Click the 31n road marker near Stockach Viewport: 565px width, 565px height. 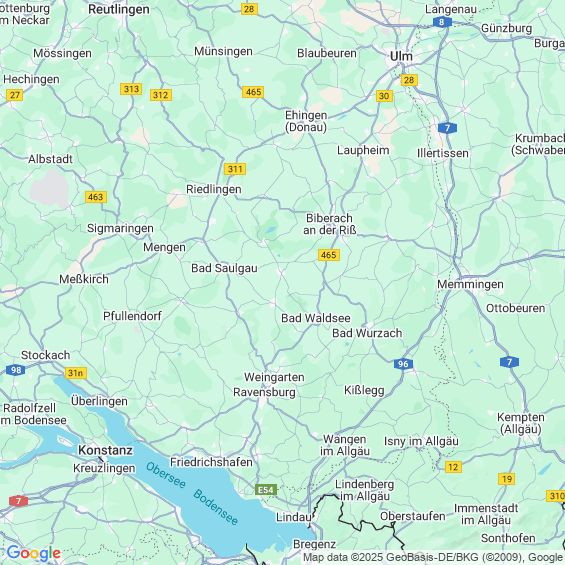point(76,373)
